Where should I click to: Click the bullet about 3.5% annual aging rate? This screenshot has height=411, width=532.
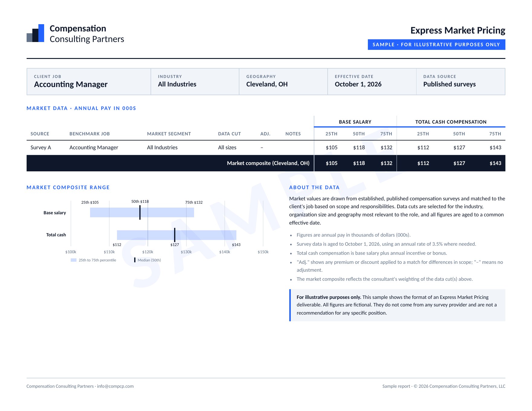(x=386, y=244)
